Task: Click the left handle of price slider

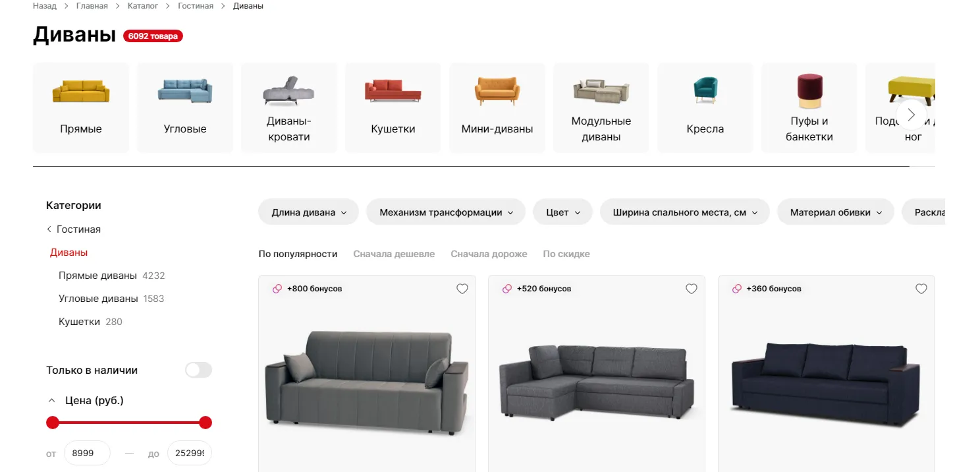Action: [53, 423]
